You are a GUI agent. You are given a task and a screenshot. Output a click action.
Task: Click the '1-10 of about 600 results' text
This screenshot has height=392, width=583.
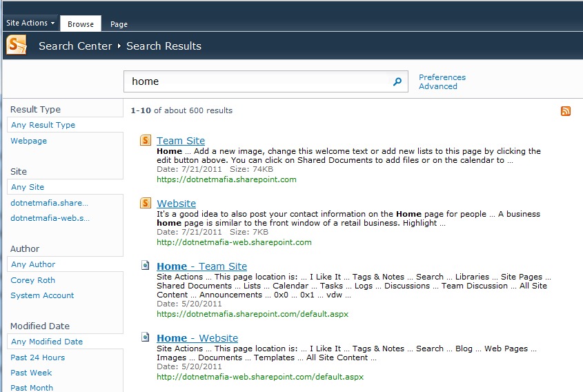click(x=181, y=111)
